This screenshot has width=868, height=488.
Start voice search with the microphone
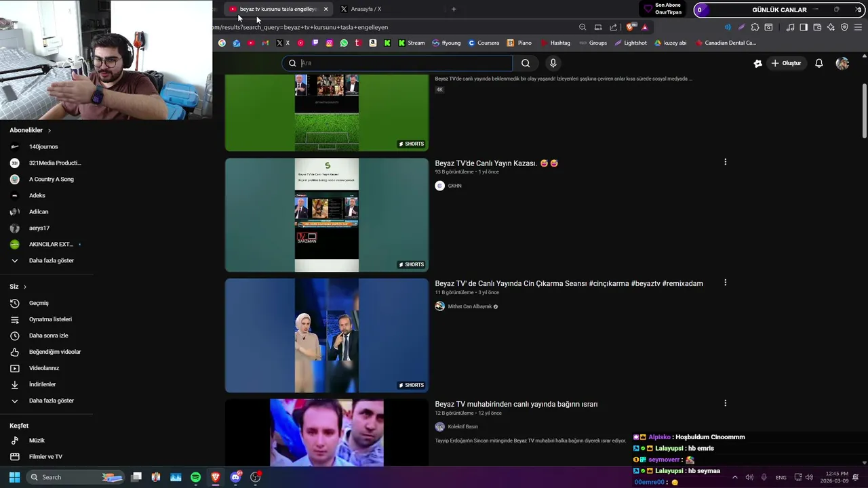(x=553, y=63)
